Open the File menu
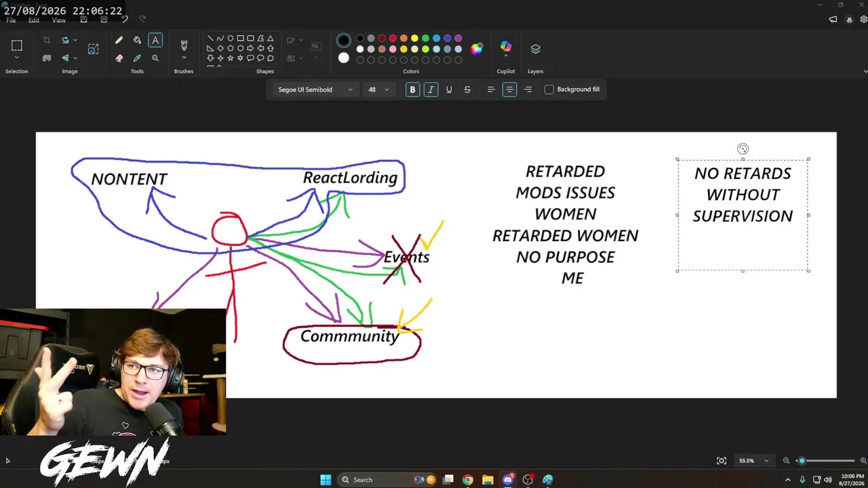This screenshot has width=868, height=488. (x=11, y=20)
